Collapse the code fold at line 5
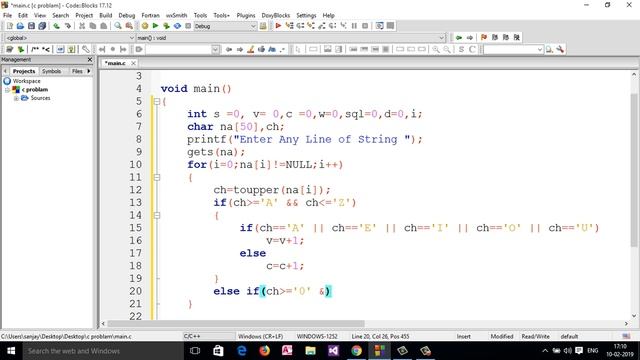Viewport: 640px width, 360px height. click(x=156, y=101)
